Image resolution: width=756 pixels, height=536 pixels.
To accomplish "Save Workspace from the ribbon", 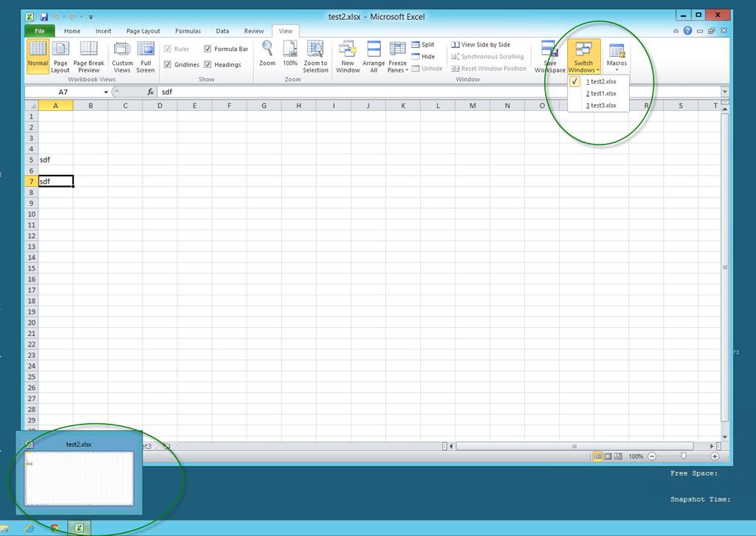I will point(549,56).
